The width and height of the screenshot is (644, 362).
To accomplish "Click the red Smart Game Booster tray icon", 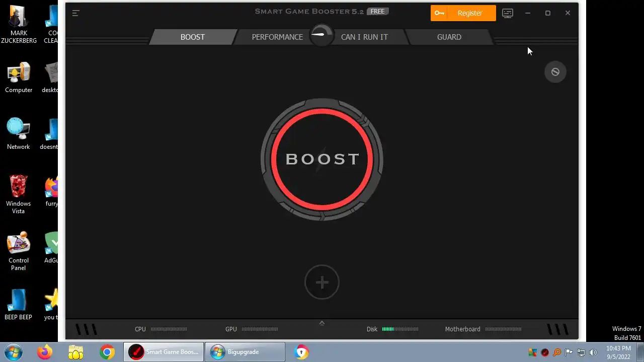I will (x=545, y=352).
